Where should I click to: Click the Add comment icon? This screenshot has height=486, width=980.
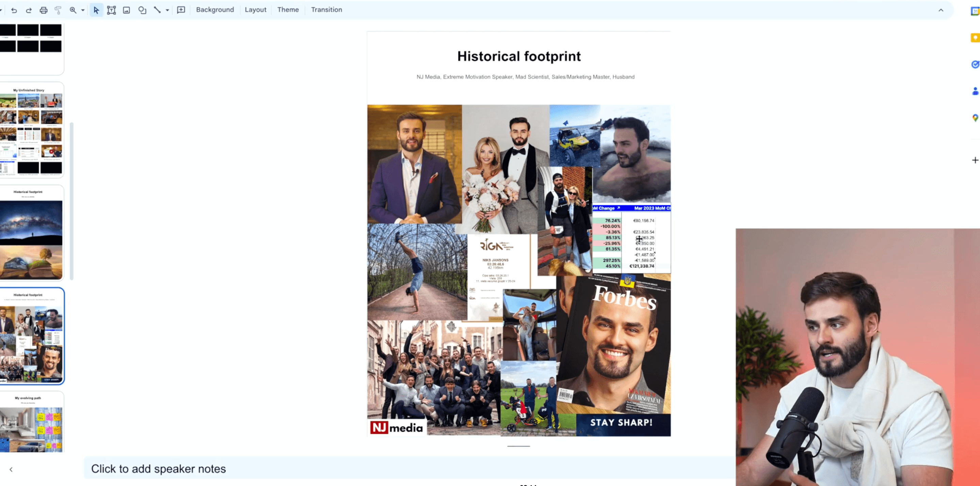pyautogui.click(x=181, y=10)
